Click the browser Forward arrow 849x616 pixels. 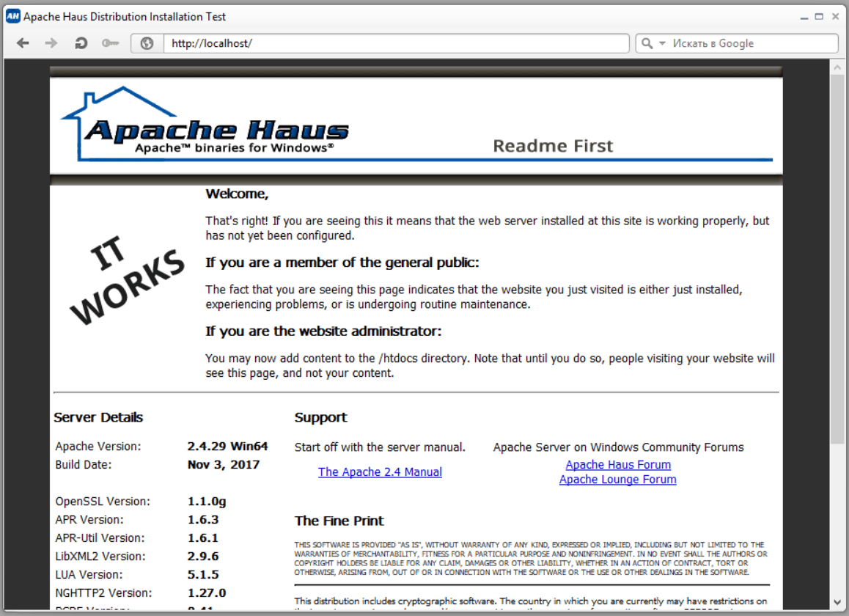point(51,43)
